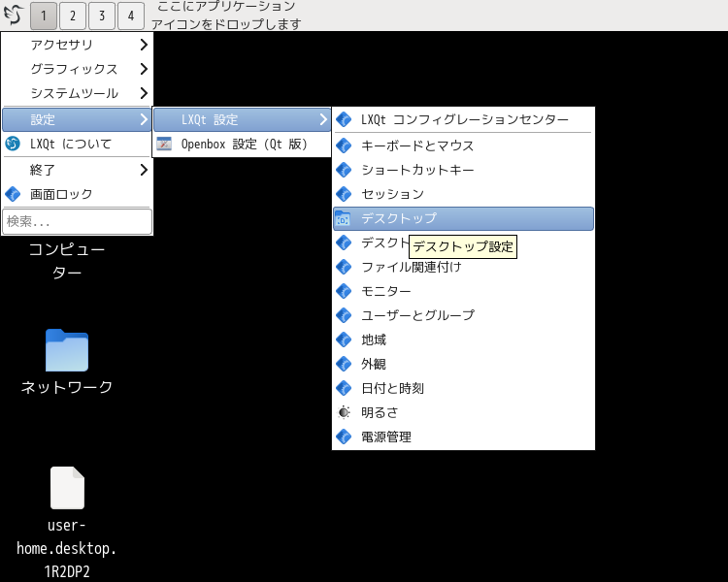Open ファイル関連付け settings
728x582 pixels.
[463, 267]
